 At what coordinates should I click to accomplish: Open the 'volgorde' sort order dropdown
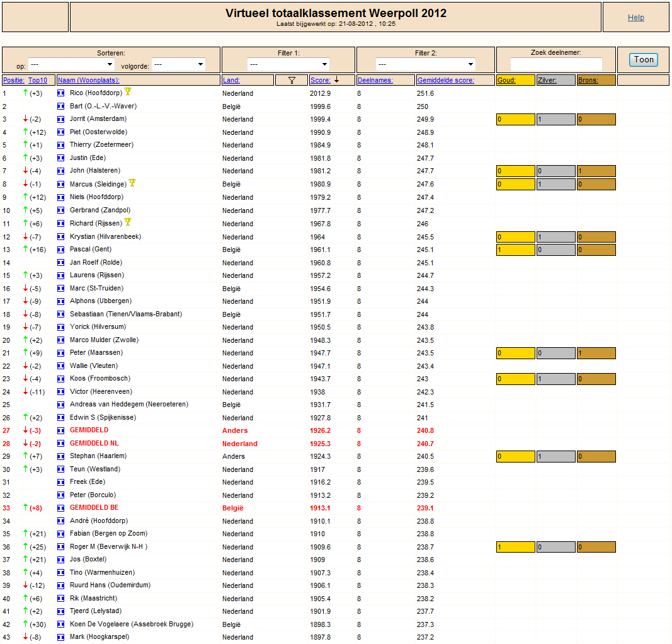(178, 65)
